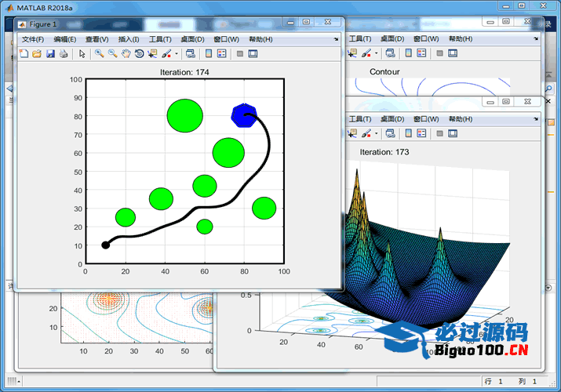Click the 'Iteration: 173' plot title
This screenshot has height=392, width=561.
pyautogui.click(x=384, y=152)
